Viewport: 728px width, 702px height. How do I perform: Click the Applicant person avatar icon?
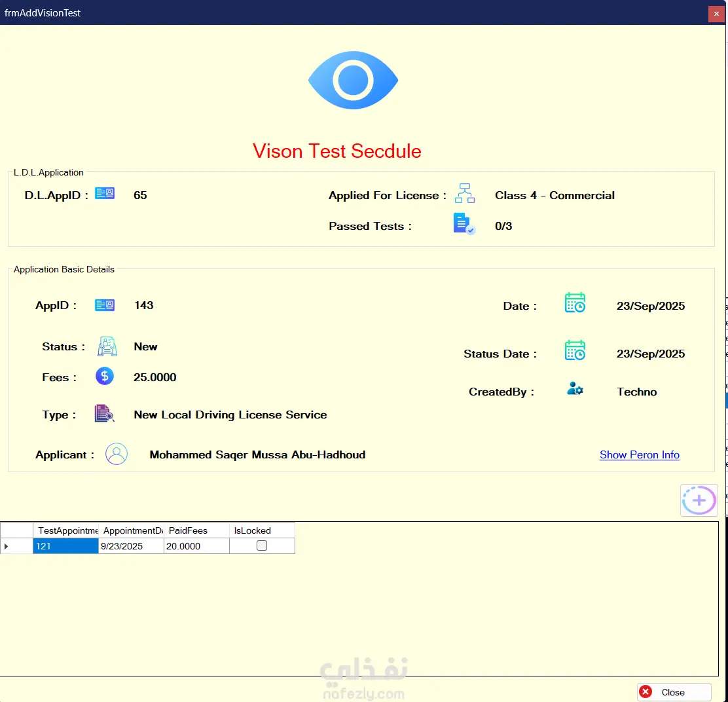[116, 454]
